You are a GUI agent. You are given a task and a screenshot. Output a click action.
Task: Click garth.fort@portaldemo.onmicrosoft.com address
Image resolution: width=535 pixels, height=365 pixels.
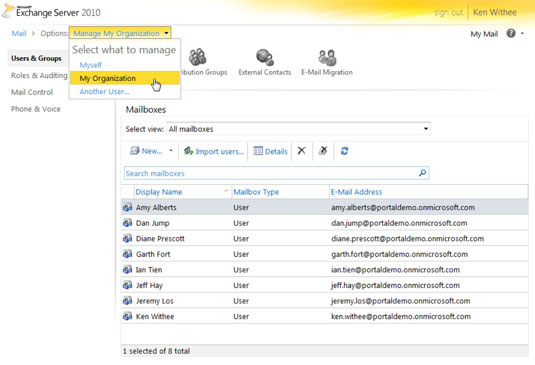pyautogui.click(x=399, y=254)
